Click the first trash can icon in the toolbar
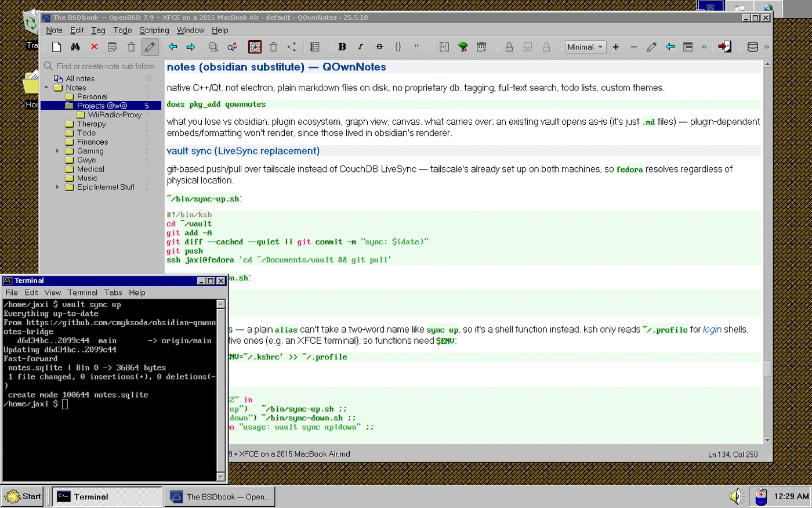The width and height of the screenshot is (812, 508). 131,47
